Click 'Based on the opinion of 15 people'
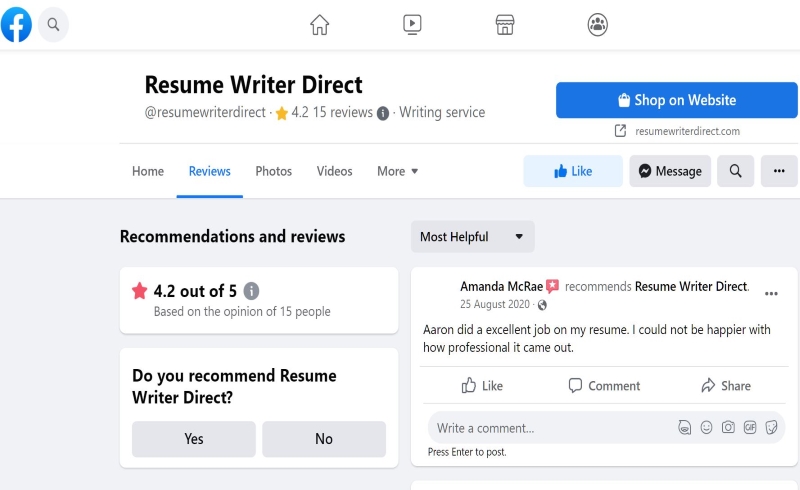800x490 pixels. click(x=242, y=311)
